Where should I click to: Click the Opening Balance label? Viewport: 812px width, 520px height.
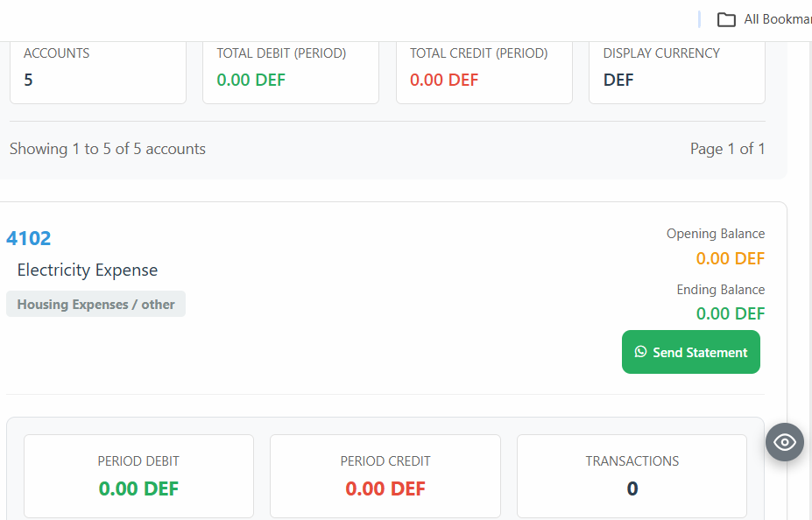click(x=716, y=234)
